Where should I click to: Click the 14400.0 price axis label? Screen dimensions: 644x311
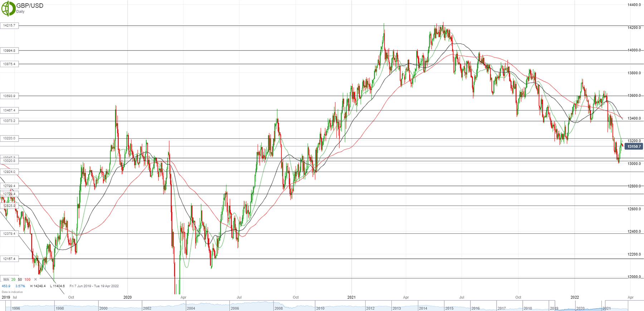pyautogui.click(x=634, y=5)
